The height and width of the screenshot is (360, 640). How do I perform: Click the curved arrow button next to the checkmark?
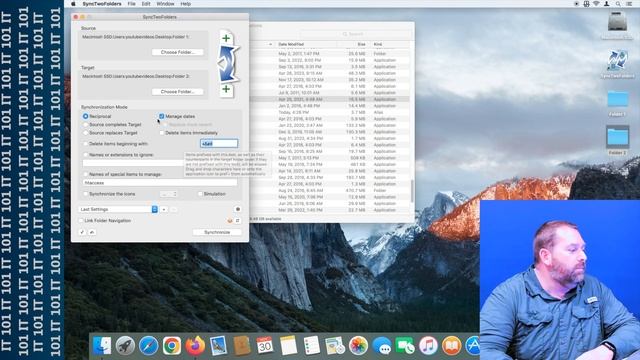click(92, 232)
